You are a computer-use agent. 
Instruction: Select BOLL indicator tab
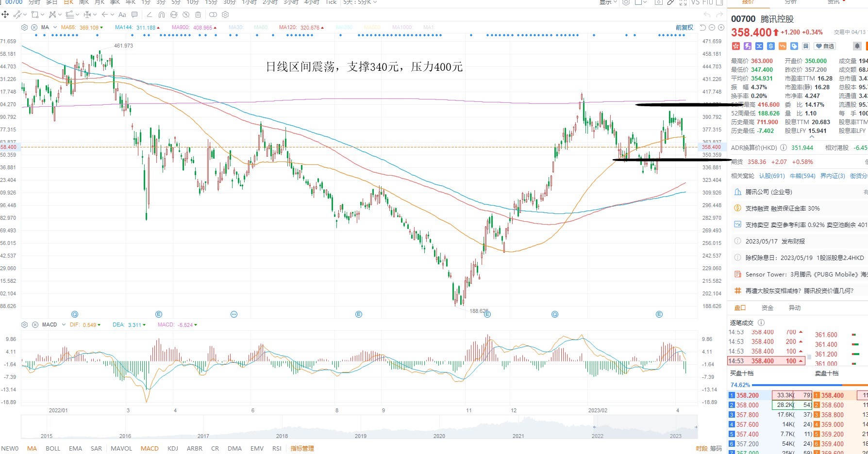point(53,449)
